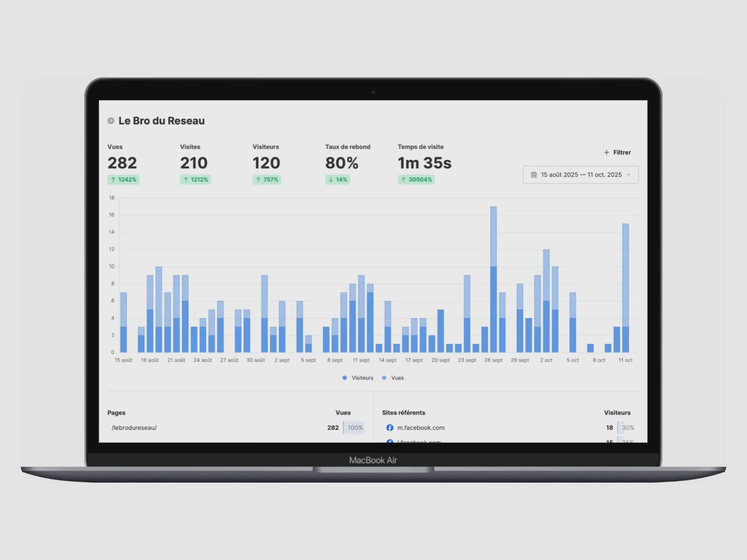Click the up arrow in the 757% Visiteurs badge
The image size is (747, 560).
click(x=258, y=180)
